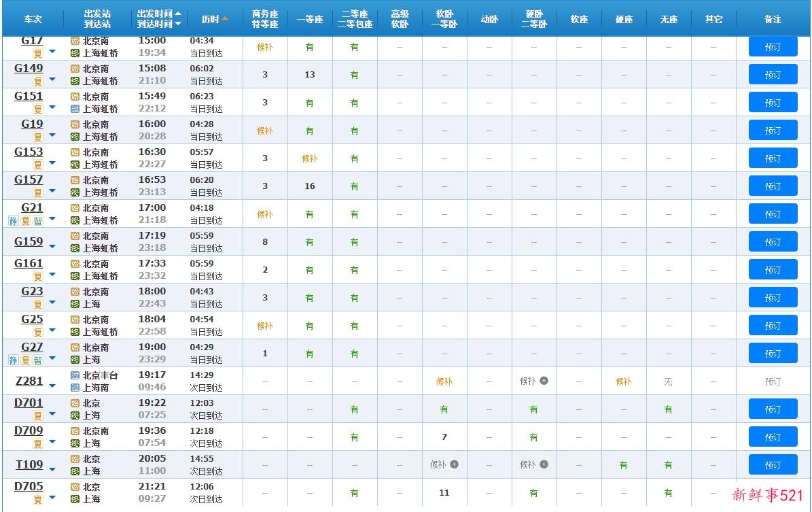Viewport: 812px width, 512px height.
Task: Click the plus icon beside T109 软卧 候补
Action: 454,464
